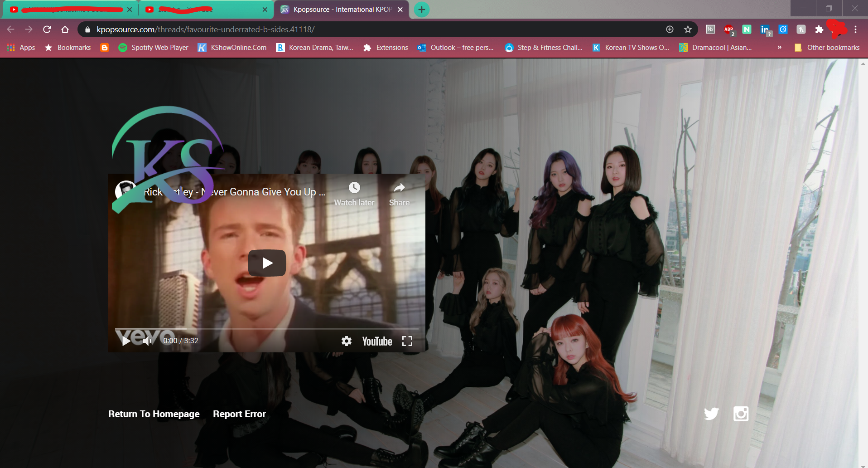Bookmark this page with the star icon
Screen dimensions: 868x468
pos(688,29)
